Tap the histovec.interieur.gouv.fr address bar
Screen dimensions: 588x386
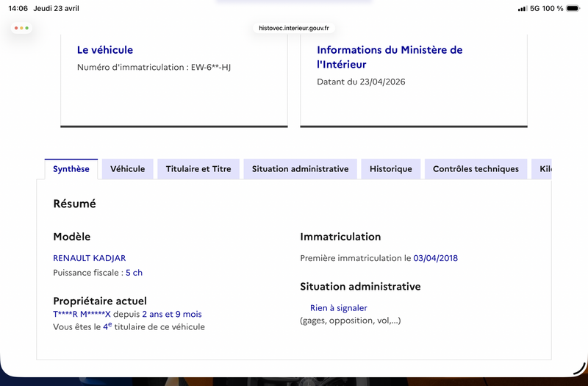[294, 28]
